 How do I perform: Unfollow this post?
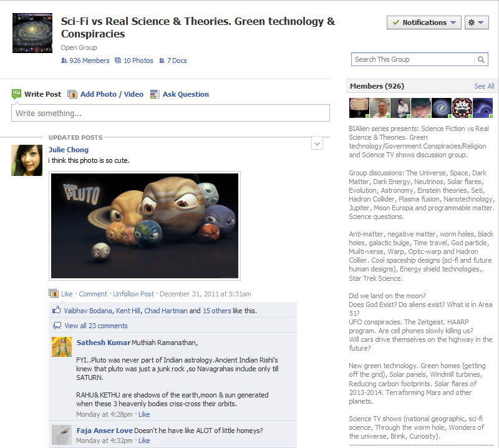point(133,294)
